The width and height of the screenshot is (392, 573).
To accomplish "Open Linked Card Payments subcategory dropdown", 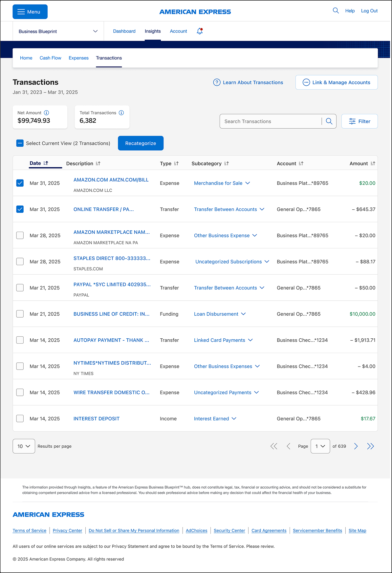I will tap(223, 340).
